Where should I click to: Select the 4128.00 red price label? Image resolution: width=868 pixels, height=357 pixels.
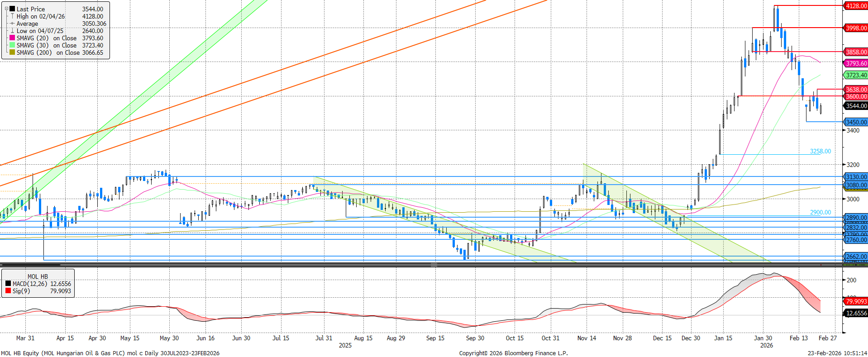856,6
